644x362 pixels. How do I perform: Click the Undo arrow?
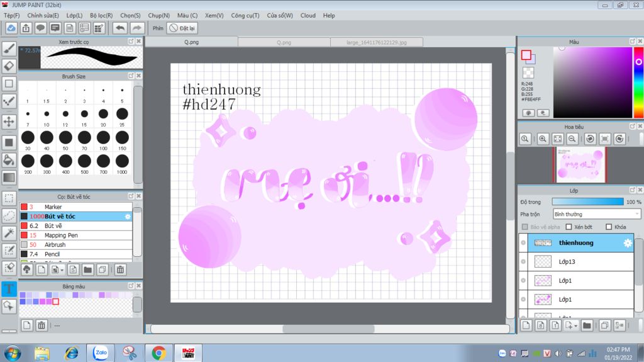coord(120,28)
